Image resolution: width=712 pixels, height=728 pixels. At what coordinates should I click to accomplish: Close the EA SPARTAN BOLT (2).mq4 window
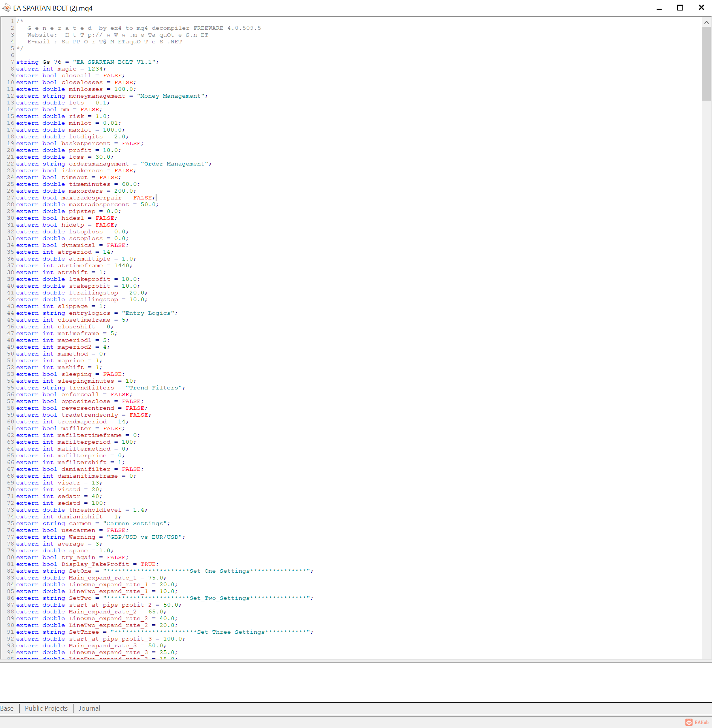701,8
